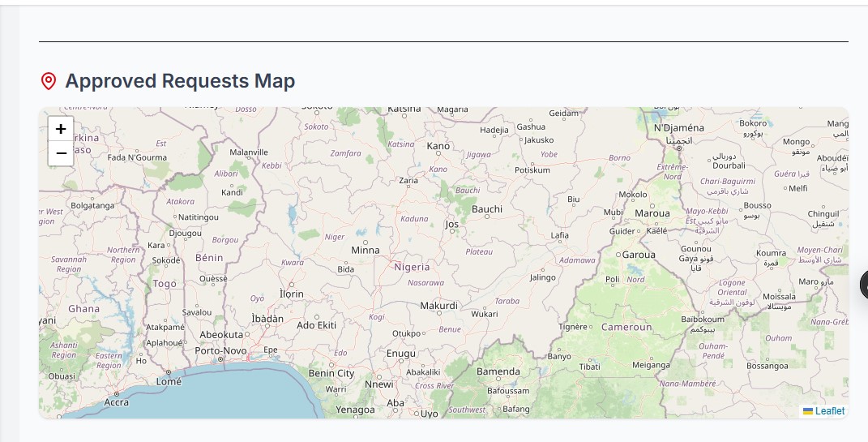Zoom out of the map
The width and height of the screenshot is (868, 442).
coord(61,153)
